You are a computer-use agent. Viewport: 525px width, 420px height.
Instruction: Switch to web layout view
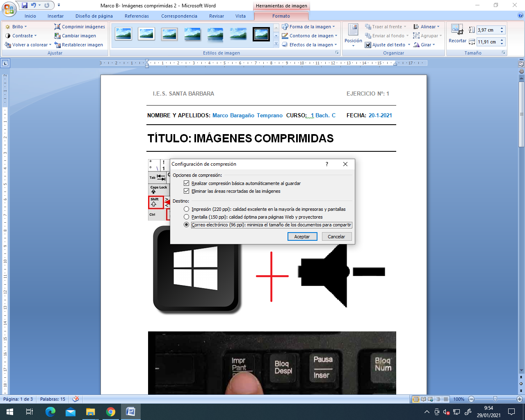[x=431, y=399]
